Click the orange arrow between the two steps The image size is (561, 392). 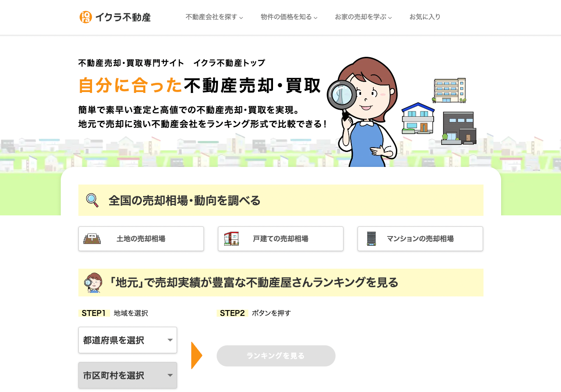[x=197, y=355]
